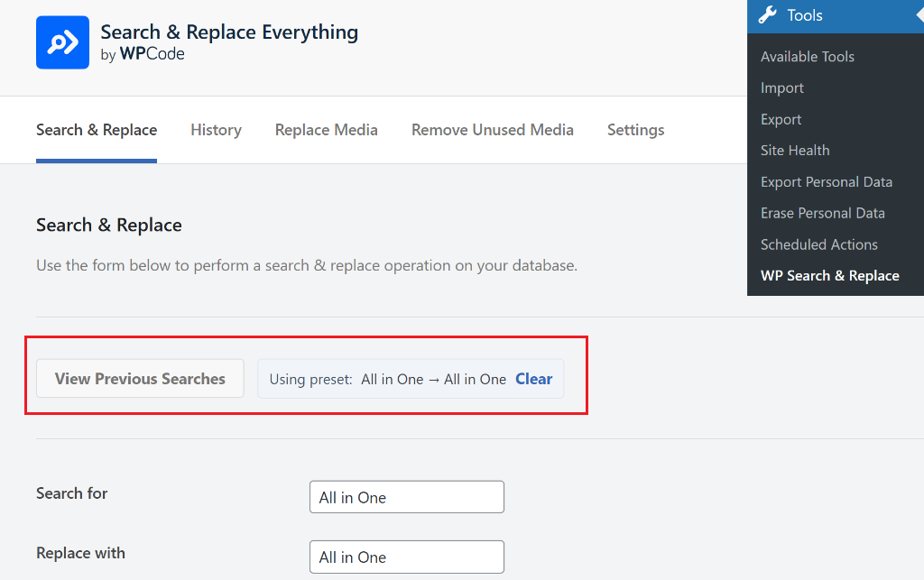Image resolution: width=924 pixels, height=580 pixels.
Task: View Scheduled Actions
Action: coord(818,244)
